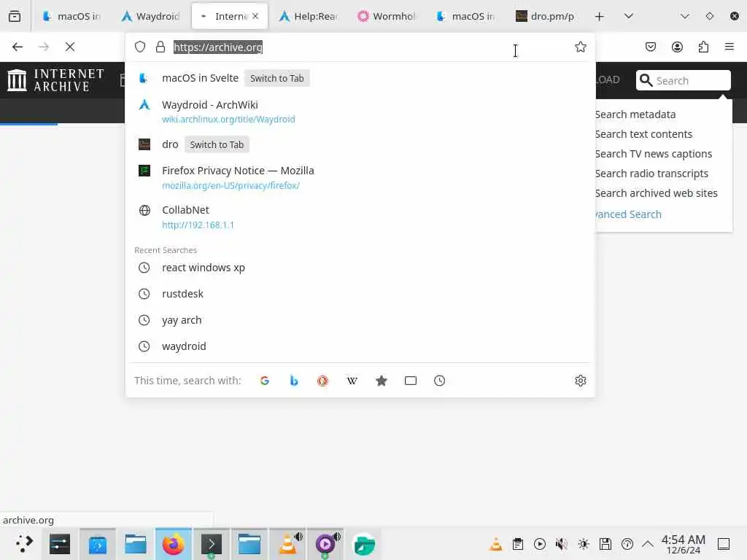Click the keep-above diamond icon in title bar
The image size is (747, 560).
[x=710, y=16]
